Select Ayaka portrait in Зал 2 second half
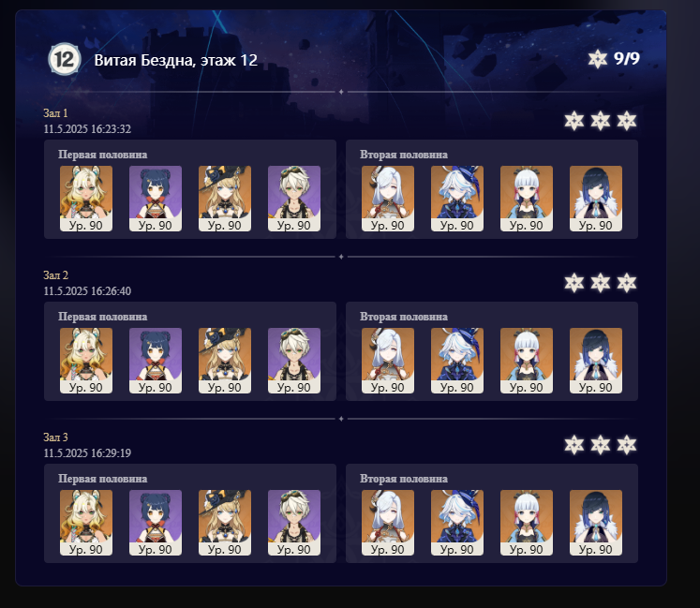The image size is (700, 608). click(x=527, y=361)
